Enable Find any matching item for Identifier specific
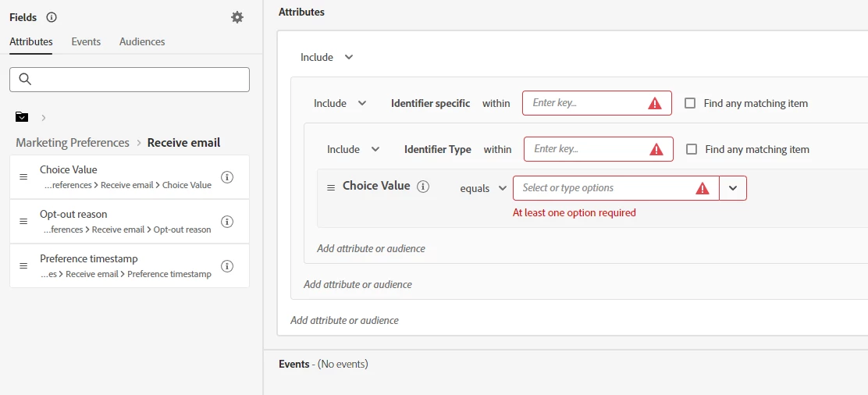868x395 pixels. 690,103
